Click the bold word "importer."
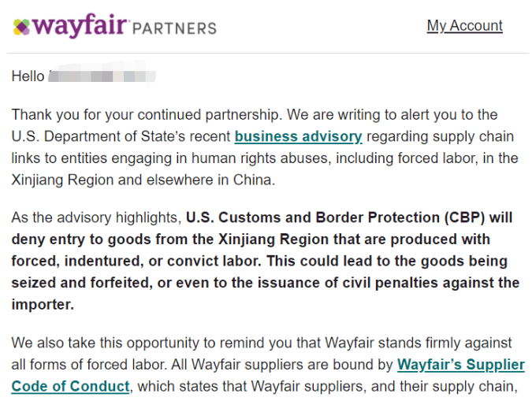The width and height of the screenshot is (532, 401). pyautogui.click(x=43, y=305)
